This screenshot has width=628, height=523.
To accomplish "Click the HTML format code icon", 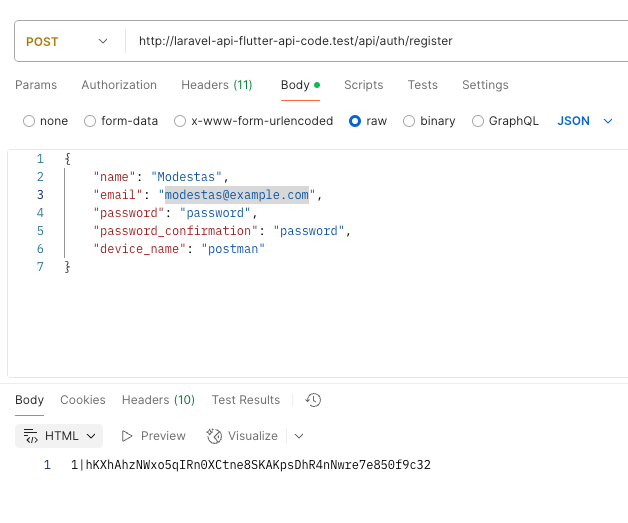I will tap(31, 436).
